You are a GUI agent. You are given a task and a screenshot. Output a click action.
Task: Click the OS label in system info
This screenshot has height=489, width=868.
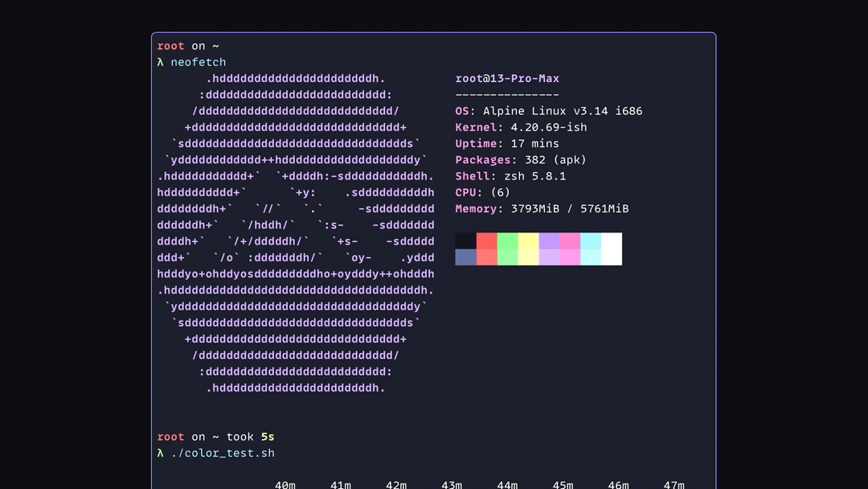[462, 111]
